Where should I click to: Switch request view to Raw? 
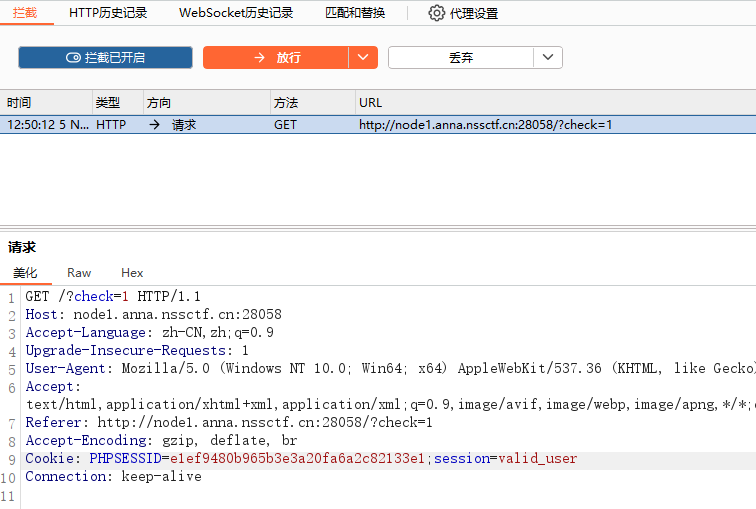79,272
